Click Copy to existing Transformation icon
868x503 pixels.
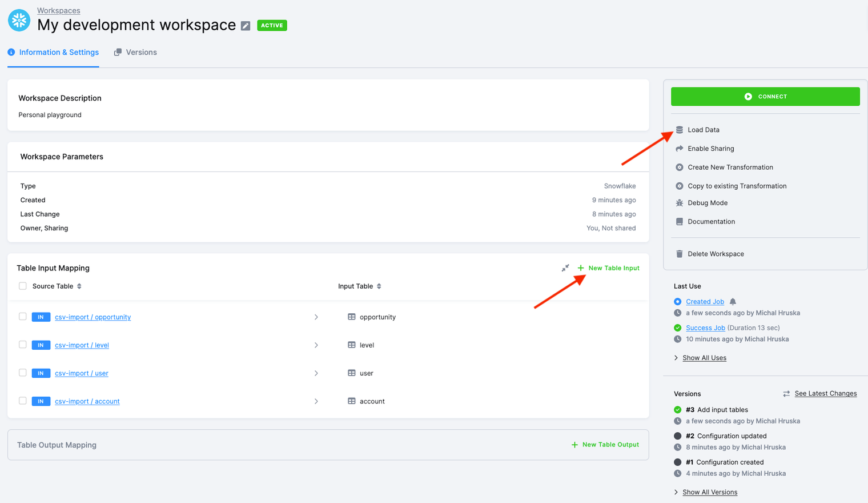[680, 186]
